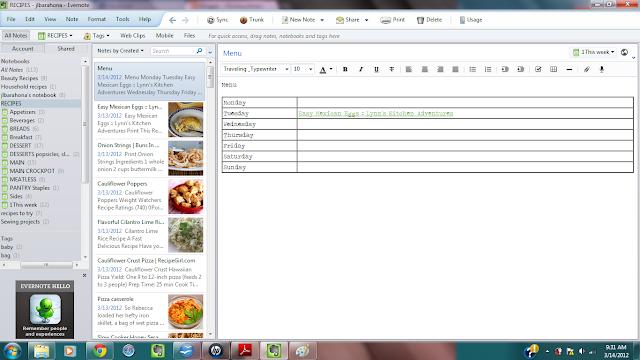The height and width of the screenshot is (360, 640).
Task: Open the Usage indicator
Action: click(471, 20)
